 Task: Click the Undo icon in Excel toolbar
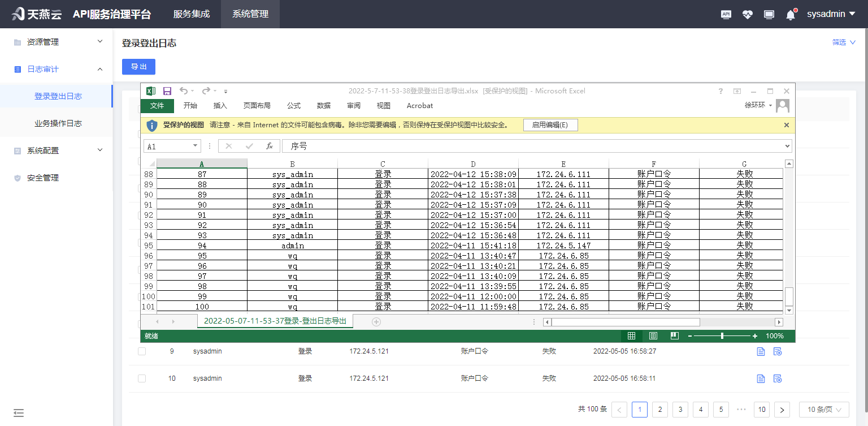(x=184, y=91)
